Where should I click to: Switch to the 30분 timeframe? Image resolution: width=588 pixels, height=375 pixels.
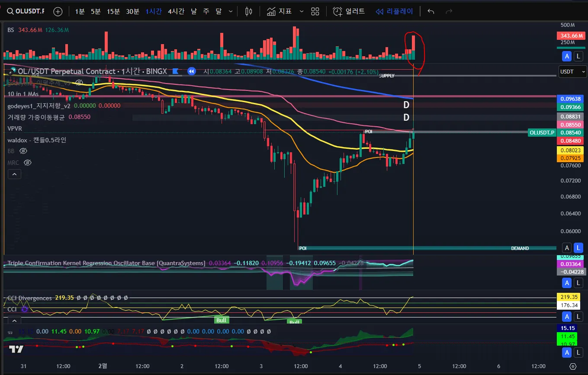132,11
